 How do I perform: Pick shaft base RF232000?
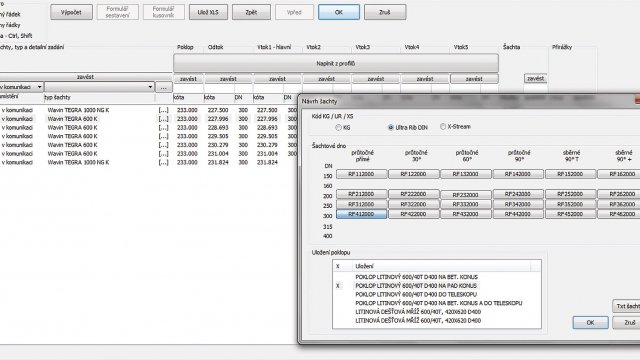pyautogui.click(x=466, y=195)
